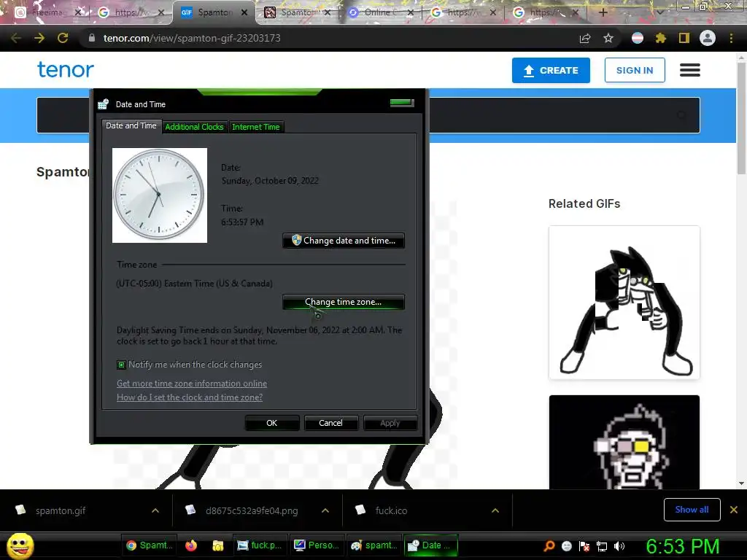747x560 pixels.
Task: Expand options for d8675c532a9fe04.png download
Action: point(325,510)
